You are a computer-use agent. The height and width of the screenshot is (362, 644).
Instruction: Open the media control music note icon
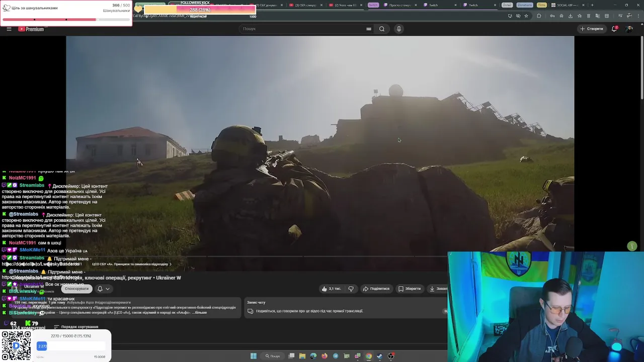click(x=620, y=16)
